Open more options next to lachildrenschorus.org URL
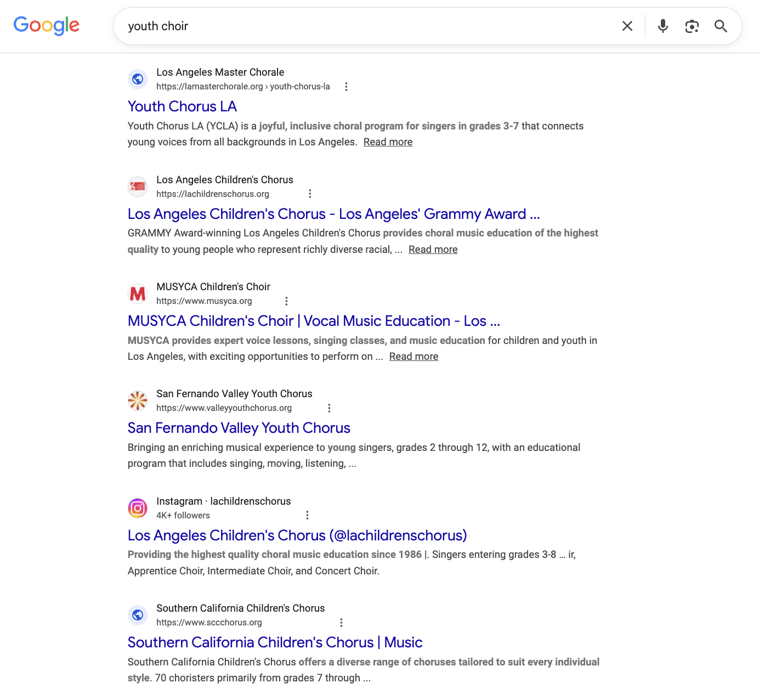Viewport: 759px width, 700px height. coord(310,194)
